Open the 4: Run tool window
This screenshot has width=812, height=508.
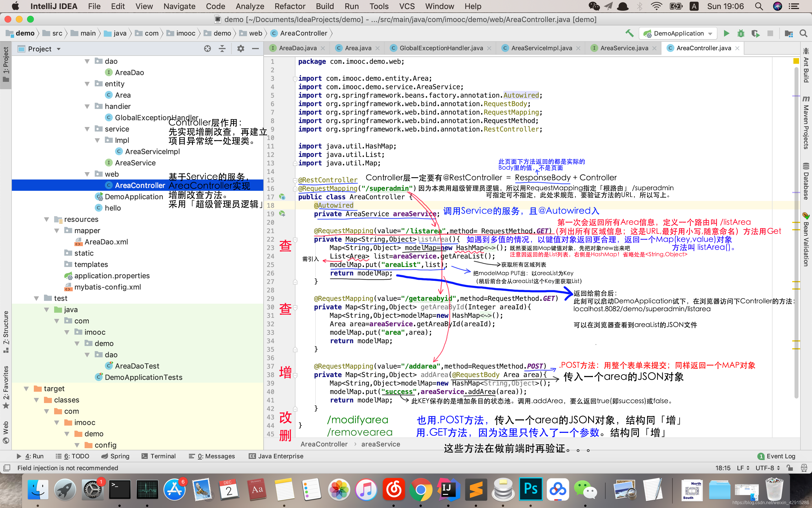coord(30,456)
